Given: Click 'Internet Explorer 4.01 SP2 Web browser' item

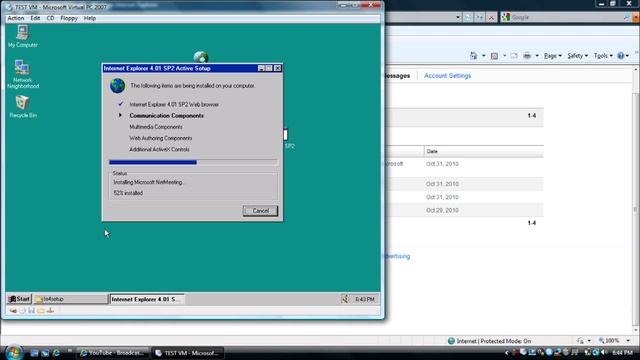Looking at the screenshot, I should (174, 104).
